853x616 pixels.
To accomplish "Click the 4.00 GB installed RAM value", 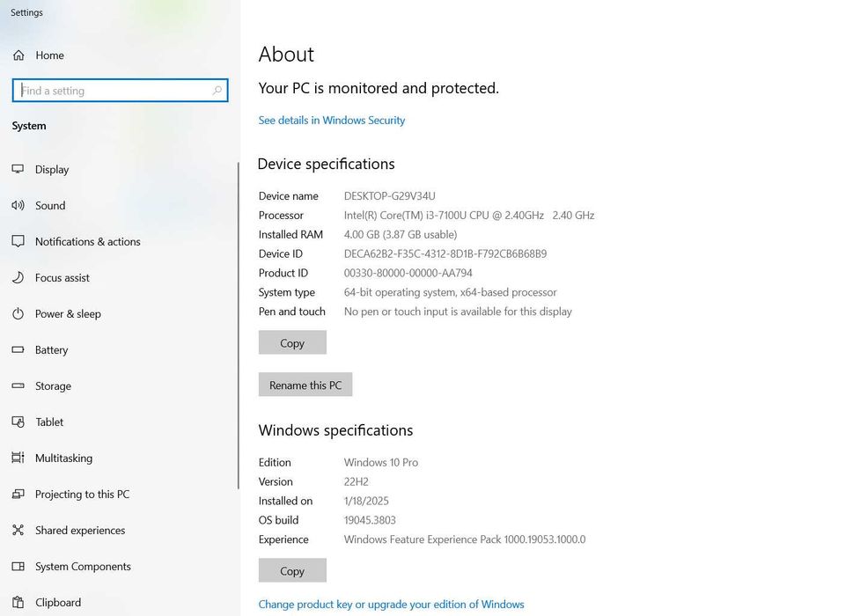I will pyautogui.click(x=401, y=234).
